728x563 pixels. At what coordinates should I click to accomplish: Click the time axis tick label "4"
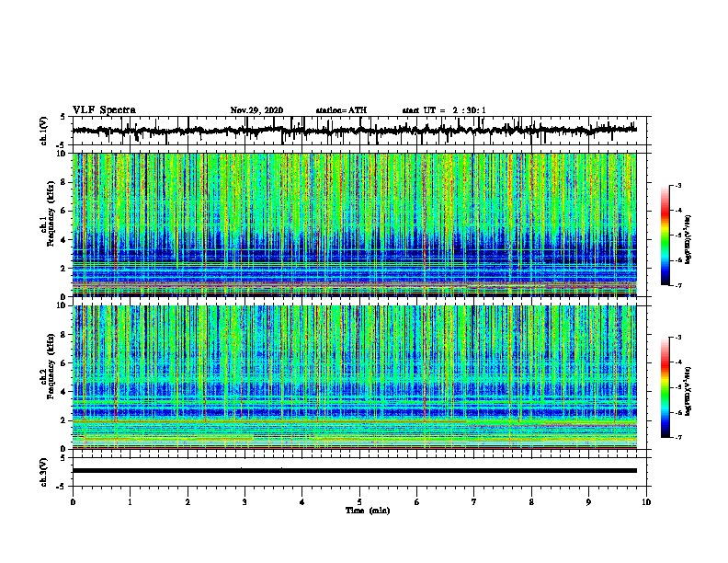302,502
